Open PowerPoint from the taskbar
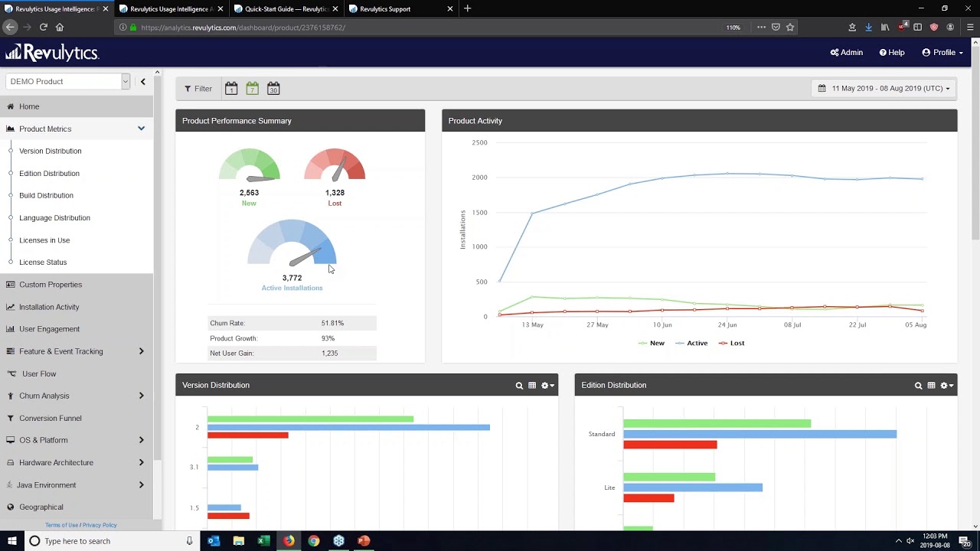980x551 pixels. 364,541
